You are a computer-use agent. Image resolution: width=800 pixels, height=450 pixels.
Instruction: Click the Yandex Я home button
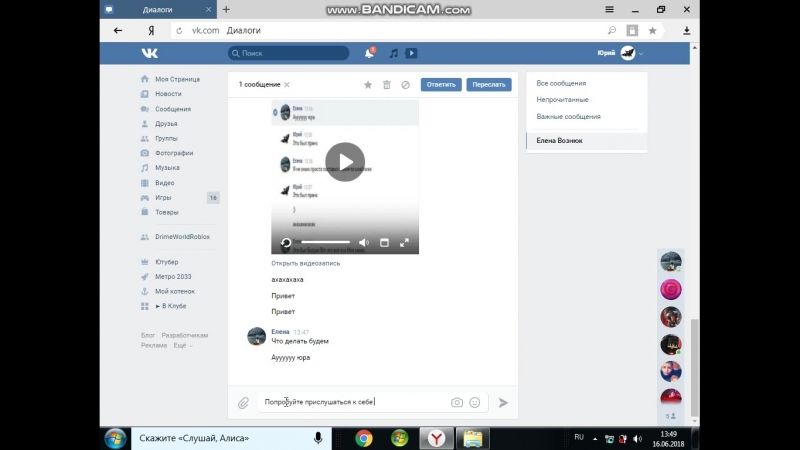point(152,31)
